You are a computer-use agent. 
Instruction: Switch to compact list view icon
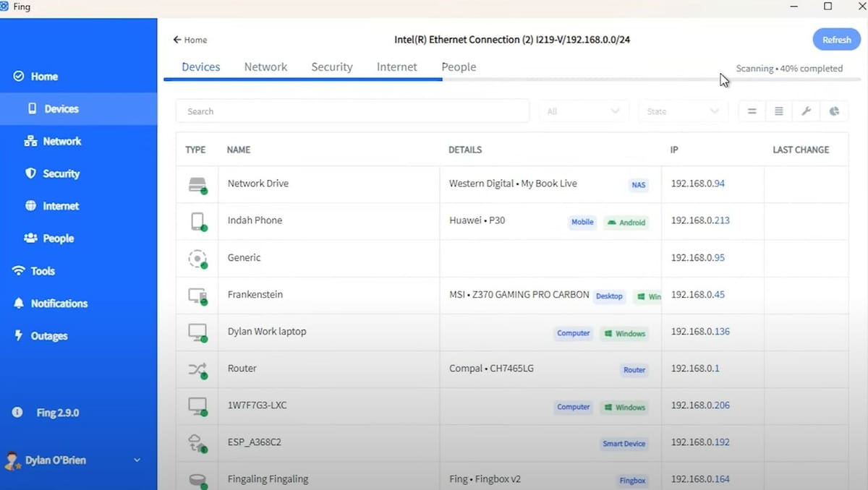[752, 111]
